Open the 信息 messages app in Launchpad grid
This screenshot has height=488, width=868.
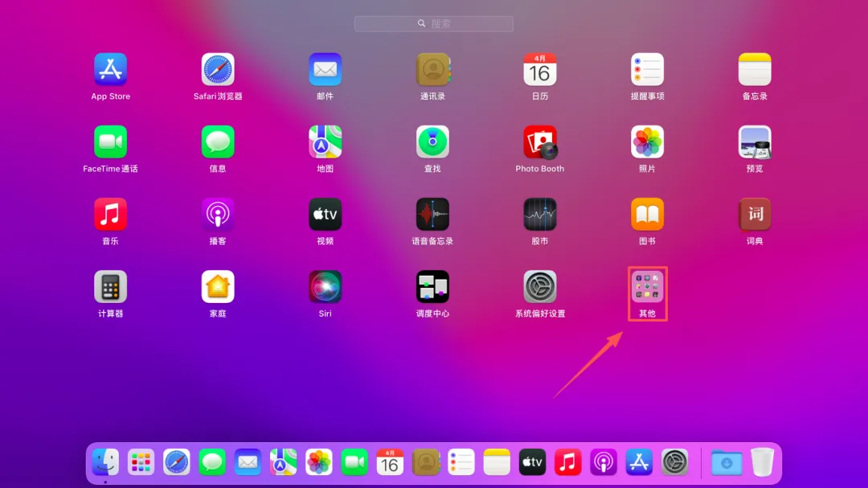[218, 142]
